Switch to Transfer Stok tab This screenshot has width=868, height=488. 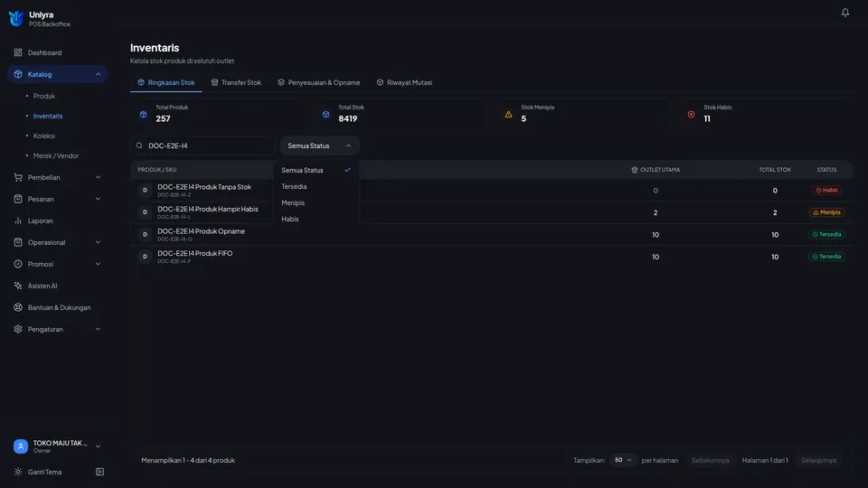point(236,82)
